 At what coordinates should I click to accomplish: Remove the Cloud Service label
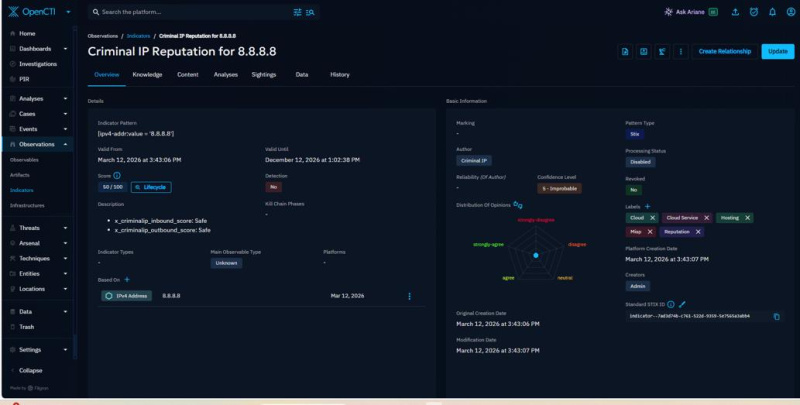coord(707,218)
